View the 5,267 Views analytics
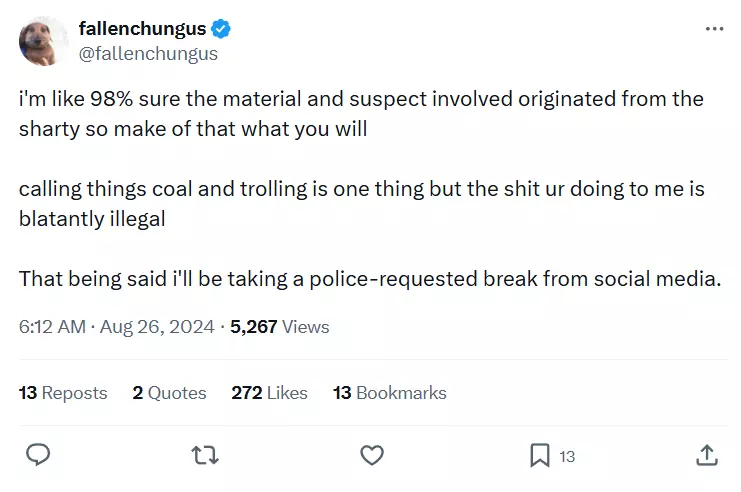 click(x=279, y=327)
